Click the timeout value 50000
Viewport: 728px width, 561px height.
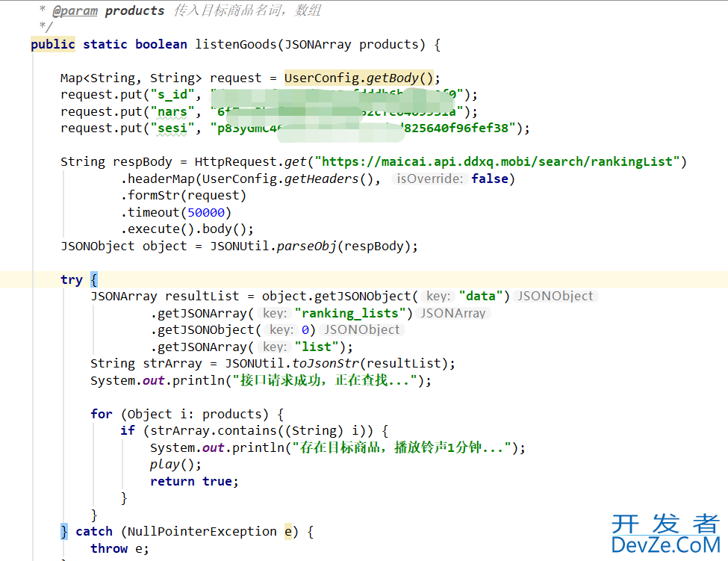(x=206, y=213)
